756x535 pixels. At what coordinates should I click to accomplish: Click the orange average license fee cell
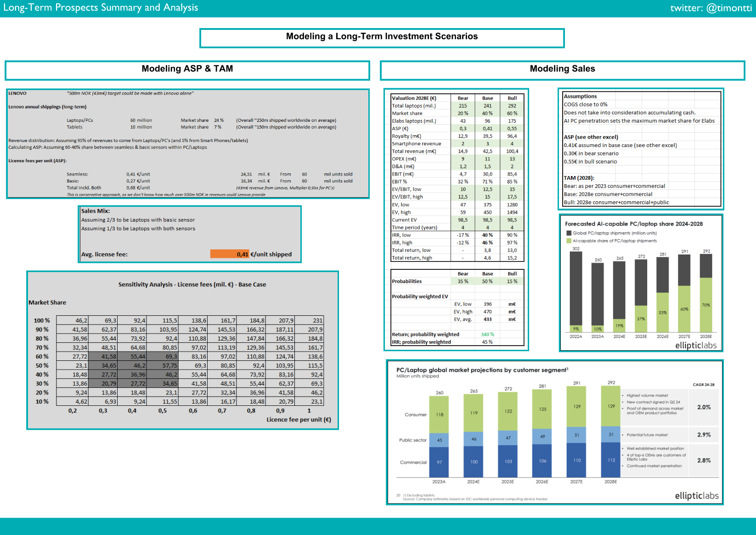[x=230, y=254]
